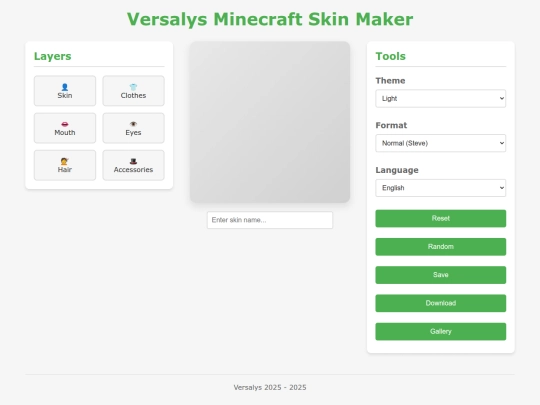Viewport: 540px width, 405px height.
Task: Open the Theme dropdown set to Light
Action: click(x=440, y=98)
